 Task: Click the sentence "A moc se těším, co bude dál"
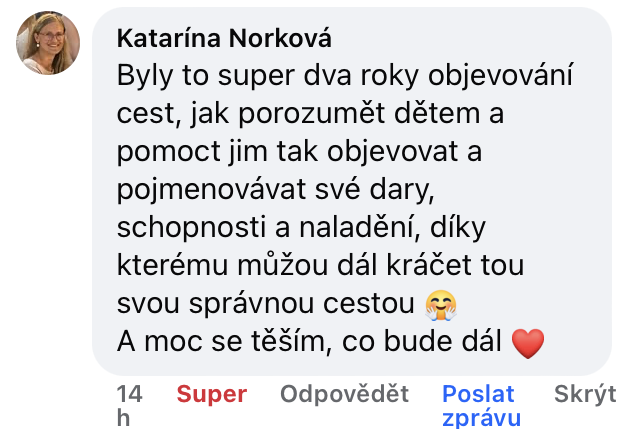(309, 341)
